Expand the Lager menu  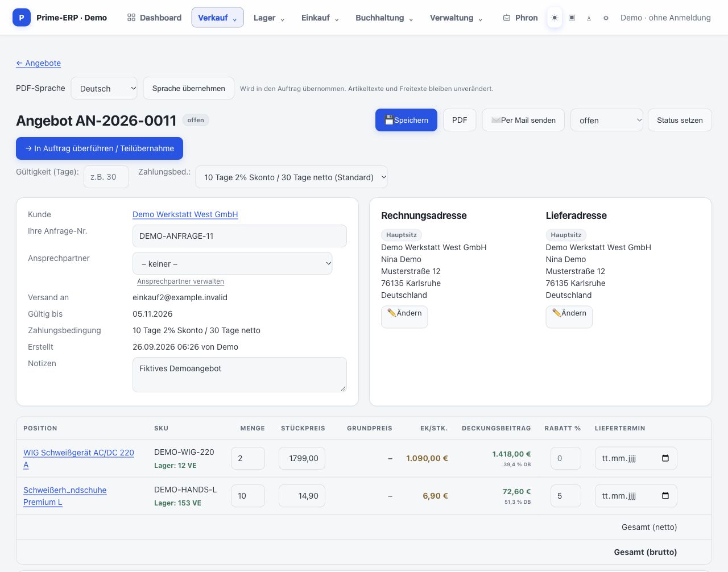click(269, 18)
